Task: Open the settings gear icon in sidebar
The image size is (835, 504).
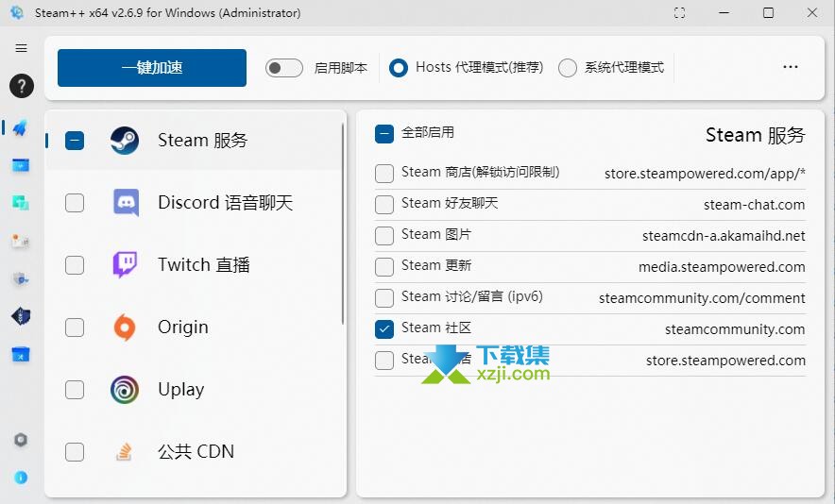Action: 21,440
